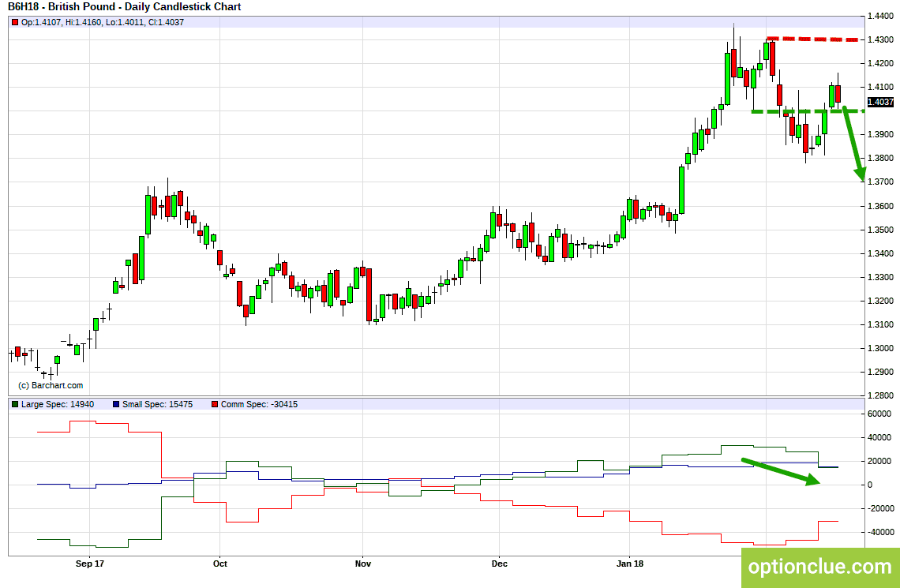Select the red dashed resistance line
This screenshot has height=588, width=900.
point(813,39)
